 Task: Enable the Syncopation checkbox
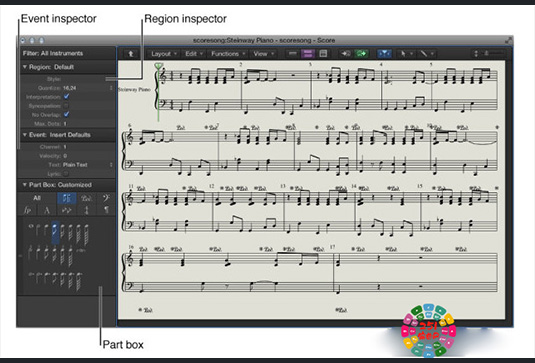67,106
